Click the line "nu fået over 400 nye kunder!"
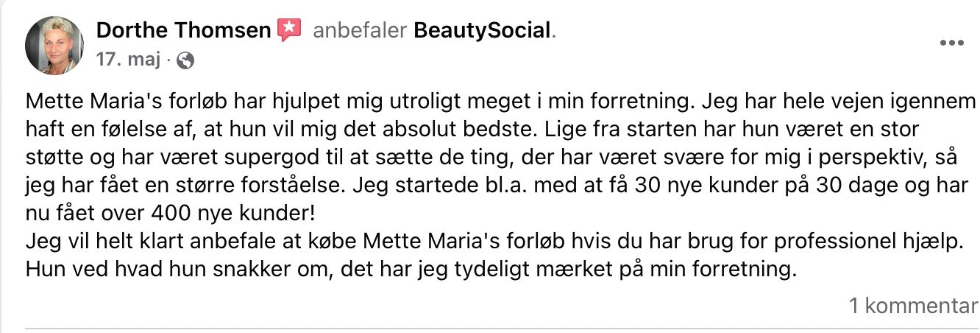Image resolution: width=980 pixels, height=333 pixels. (170, 214)
